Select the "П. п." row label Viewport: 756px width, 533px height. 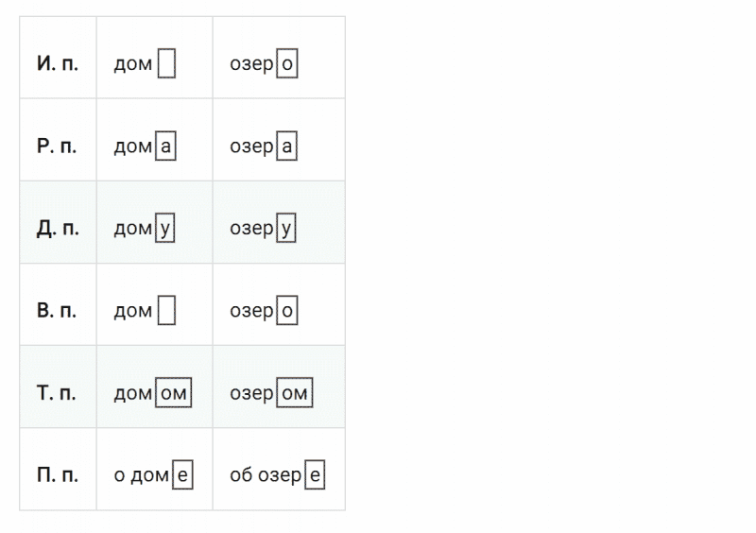pos(58,475)
